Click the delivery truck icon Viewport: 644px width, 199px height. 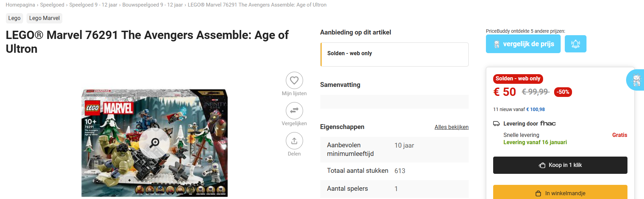[x=496, y=123]
